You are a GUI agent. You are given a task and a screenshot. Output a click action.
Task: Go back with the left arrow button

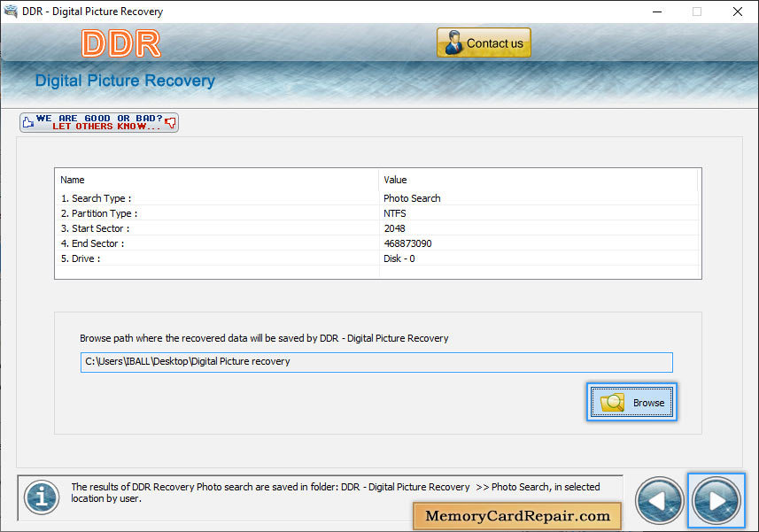659,500
